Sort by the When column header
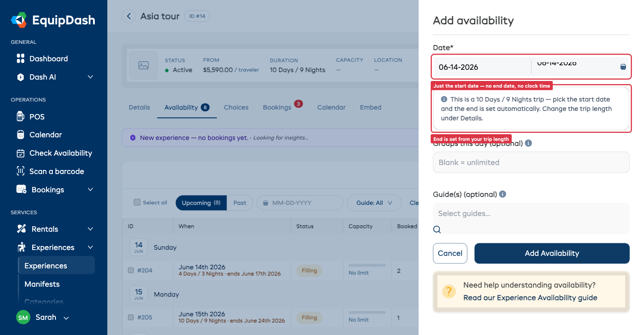Screen dimensions: 644x335 tap(186, 226)
